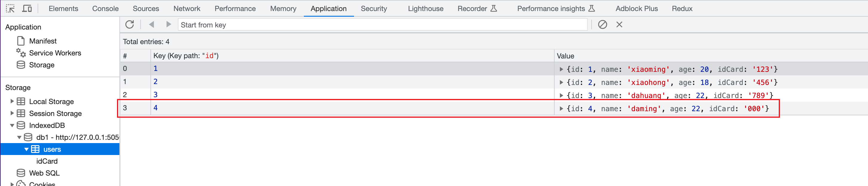Image resolution: width=868 pixels, height=186 pixels.
Task: Click the inspect element picker icon
Action: pyautogui.click(x=10, y=8)
